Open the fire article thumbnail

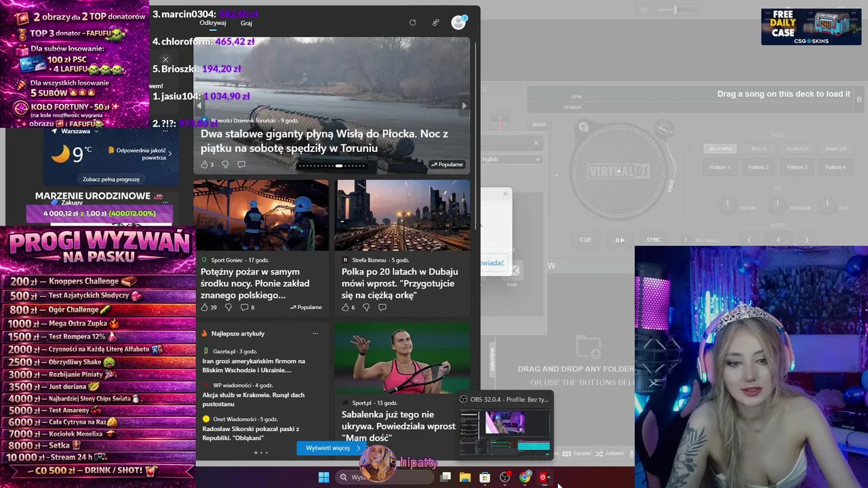coord(261,215)
